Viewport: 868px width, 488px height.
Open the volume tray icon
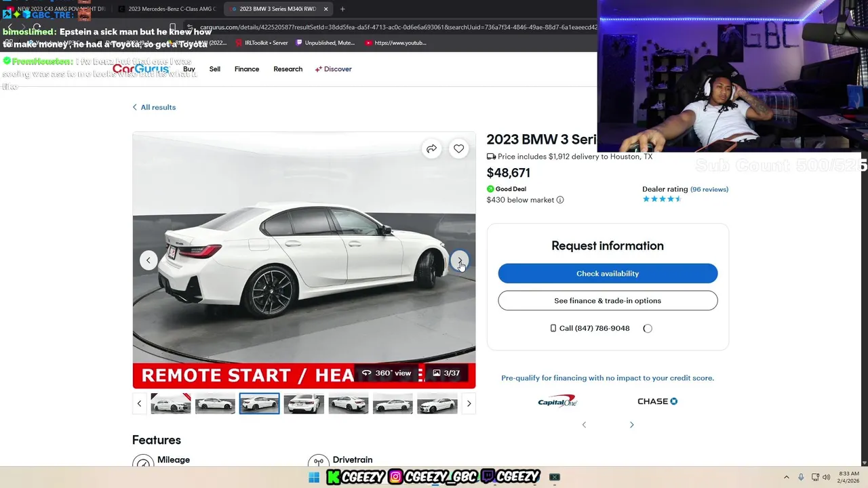[x=827, y=477]
